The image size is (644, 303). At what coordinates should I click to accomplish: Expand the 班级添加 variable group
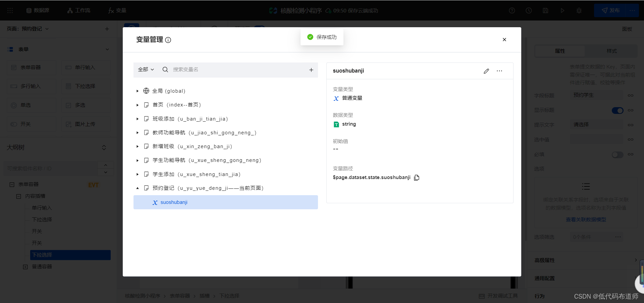pyautogui.click(x=137, y=119)
